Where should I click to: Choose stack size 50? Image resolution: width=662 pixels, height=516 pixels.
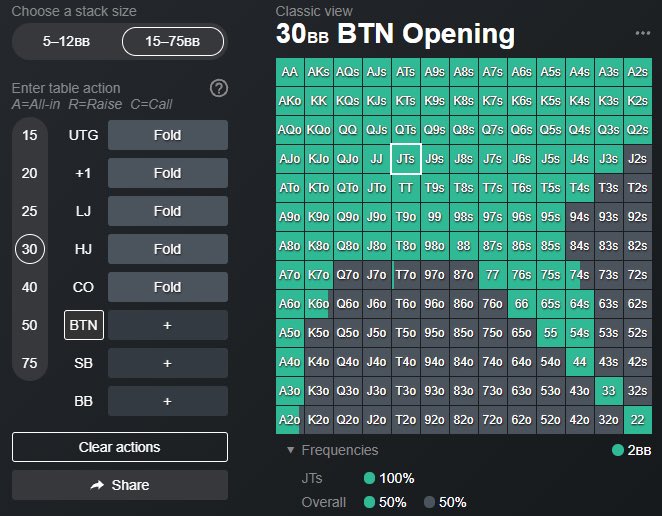[30, 325]
